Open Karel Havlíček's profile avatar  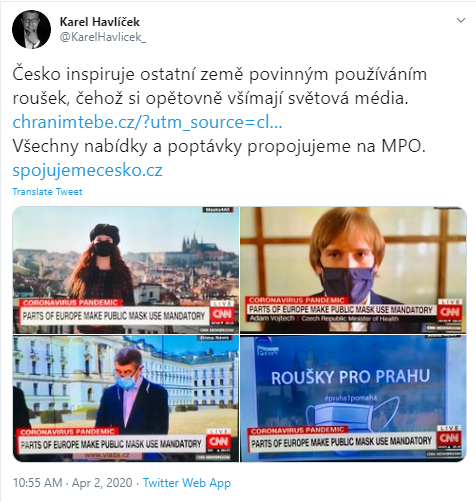[31, 29]
